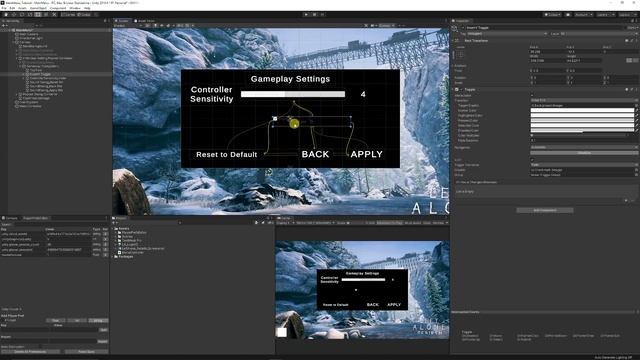This screenshot has height=360, width=640.
Task: Open the cloud services icon
Action: point(568,14)
